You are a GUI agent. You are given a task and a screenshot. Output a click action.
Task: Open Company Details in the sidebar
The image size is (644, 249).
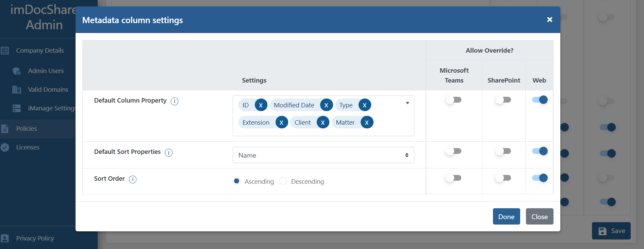(40, 51)
